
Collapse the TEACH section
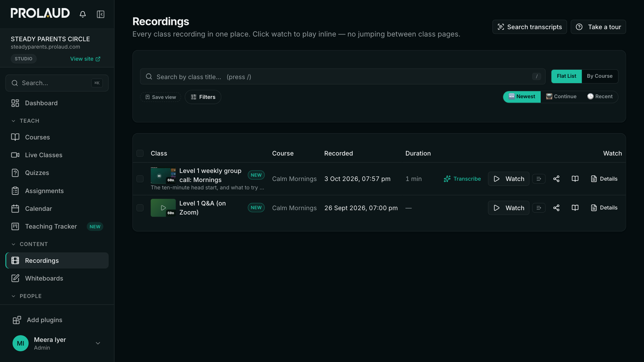(25, 121)
